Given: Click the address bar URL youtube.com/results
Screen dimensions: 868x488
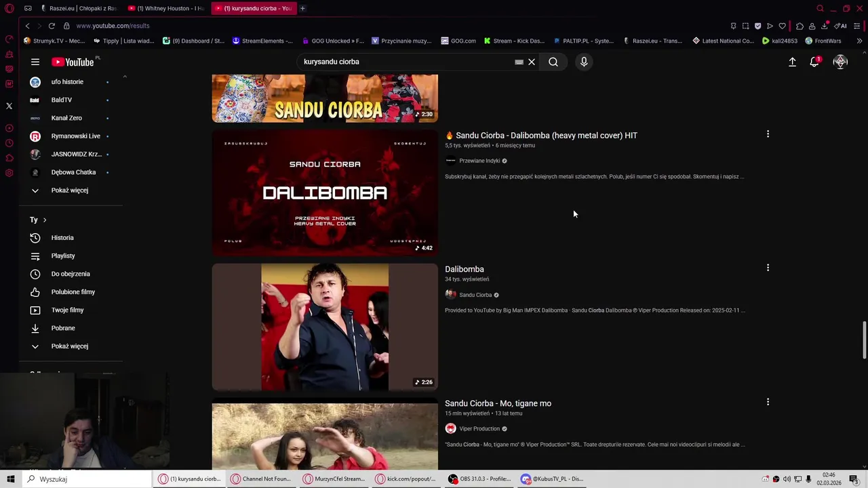Looking at the screenshot, I should coord(113,26).
